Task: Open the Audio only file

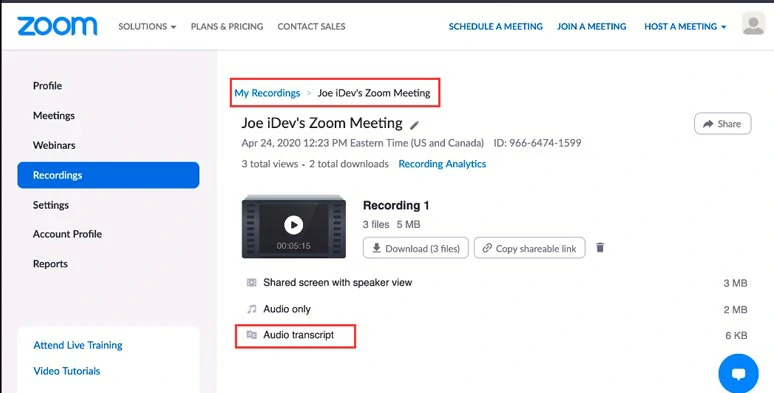Action: pyautogui.click(x=287, y=309)
